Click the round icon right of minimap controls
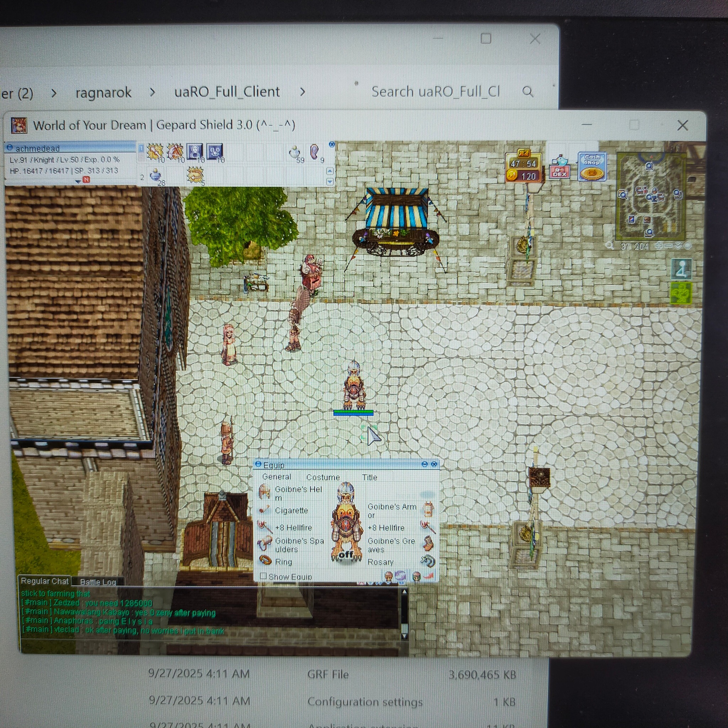This screenshot has height=728, width=728. point(687,246)
